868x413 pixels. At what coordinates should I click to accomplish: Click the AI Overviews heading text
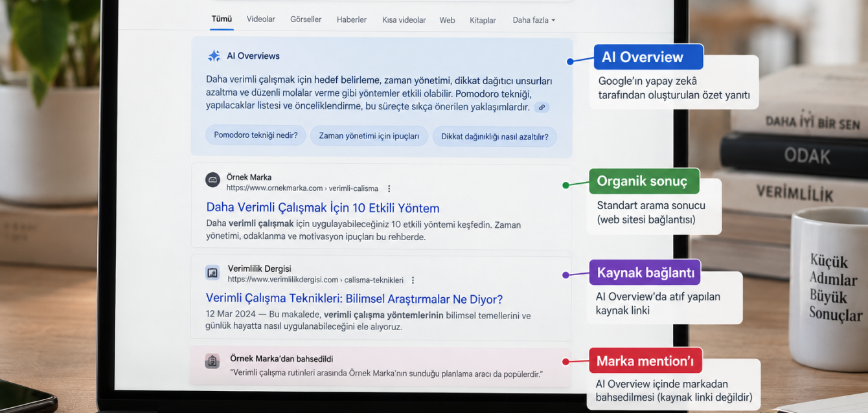(253, 56)
